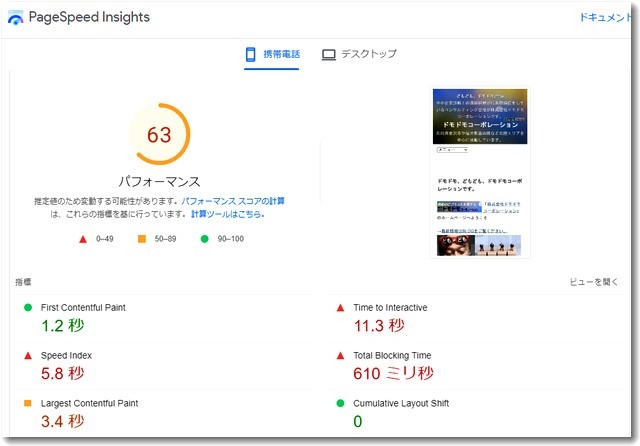Click the green circle 90–100 legend icon

click(x=204, y=239)
